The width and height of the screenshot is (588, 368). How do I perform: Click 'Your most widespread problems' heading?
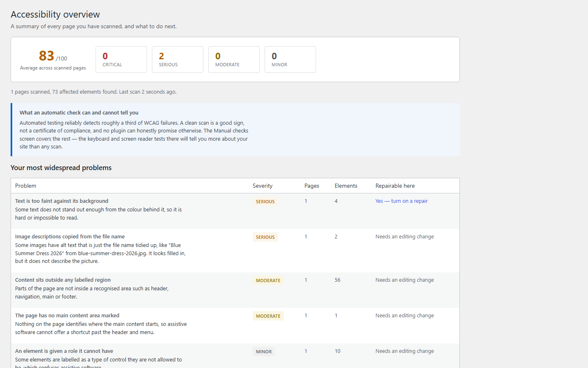[61, 168]
